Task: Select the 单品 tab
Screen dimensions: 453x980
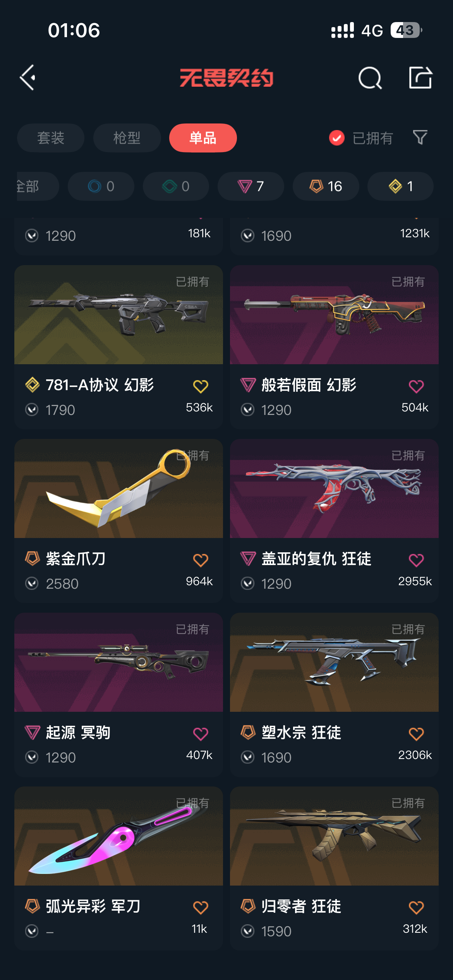Action: pos(203,138)
